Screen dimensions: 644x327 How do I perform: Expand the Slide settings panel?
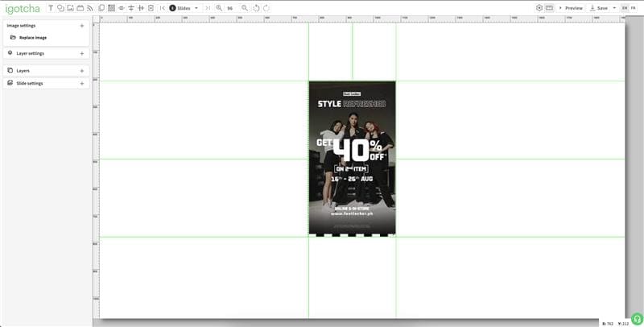click(x=82, y=84)
